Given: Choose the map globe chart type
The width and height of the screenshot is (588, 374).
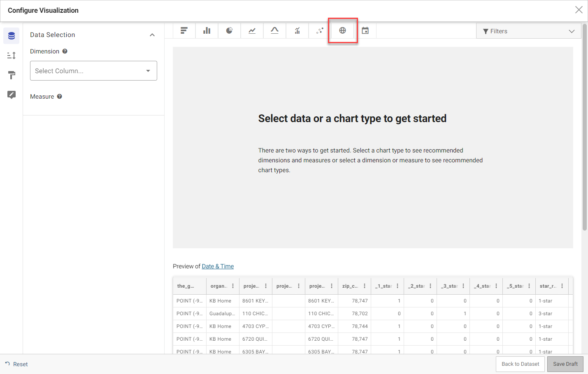Looking at the screenshot, I should point(342,30).
